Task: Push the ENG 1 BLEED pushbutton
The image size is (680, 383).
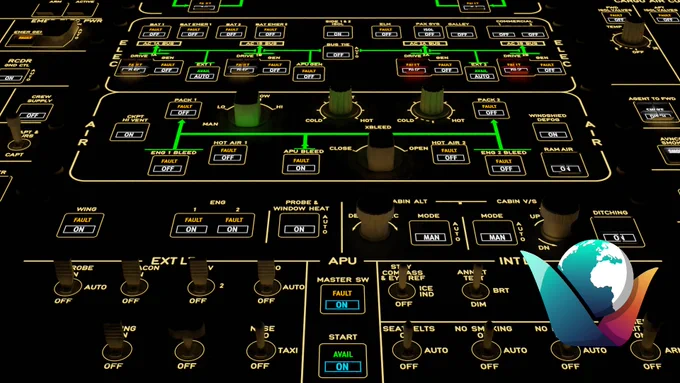Action: (168, 165)
